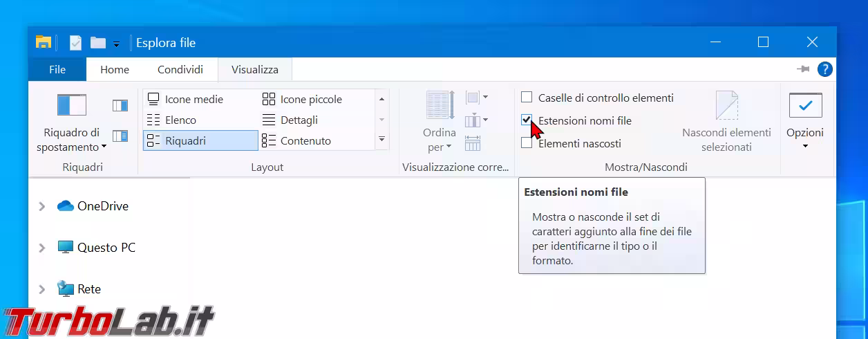Switch to the Home tab
Viewport: 868px width, 339px height.
tap(115, 69)
